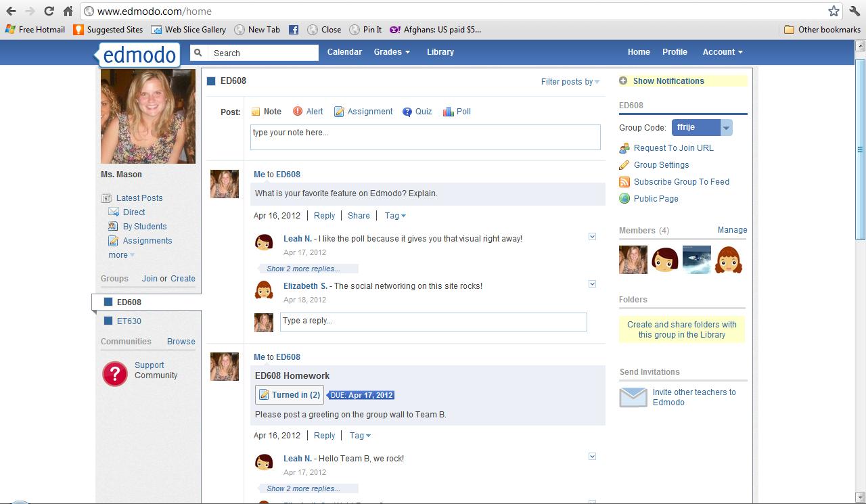Image resolution: width=866 pixels, height=504 pixels.
Task: View posts By Students
Action: pyautogui.click(x=145, y=226)
